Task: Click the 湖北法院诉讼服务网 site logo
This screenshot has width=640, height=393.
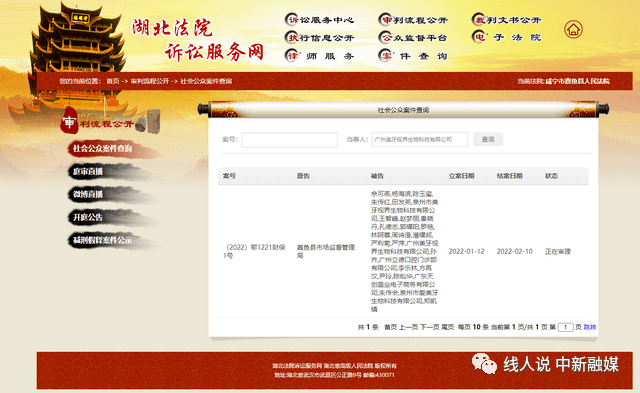Action: [198, 40]
